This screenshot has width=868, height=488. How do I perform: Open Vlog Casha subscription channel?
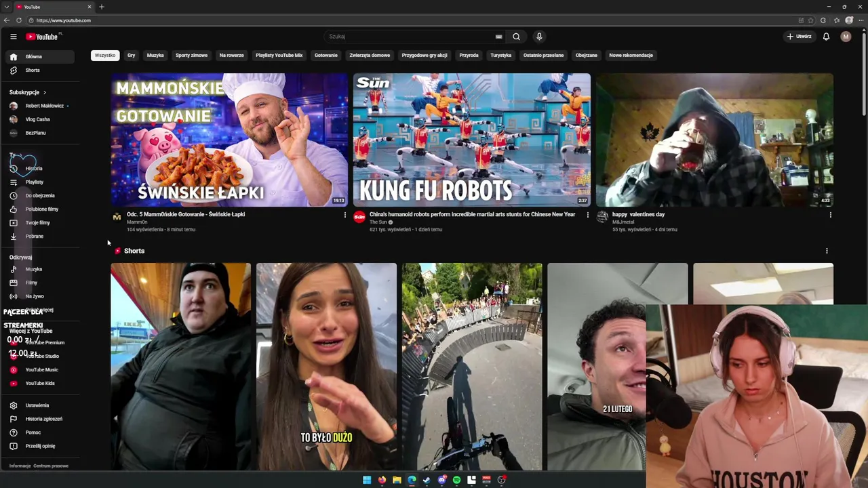click(x=41, y=119)
